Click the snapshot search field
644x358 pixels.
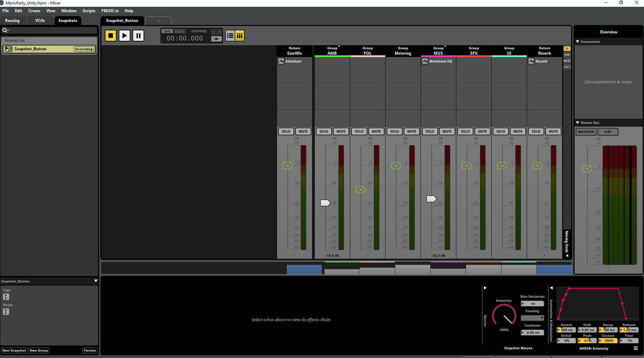pyautogui.click(x=51, y=30)
